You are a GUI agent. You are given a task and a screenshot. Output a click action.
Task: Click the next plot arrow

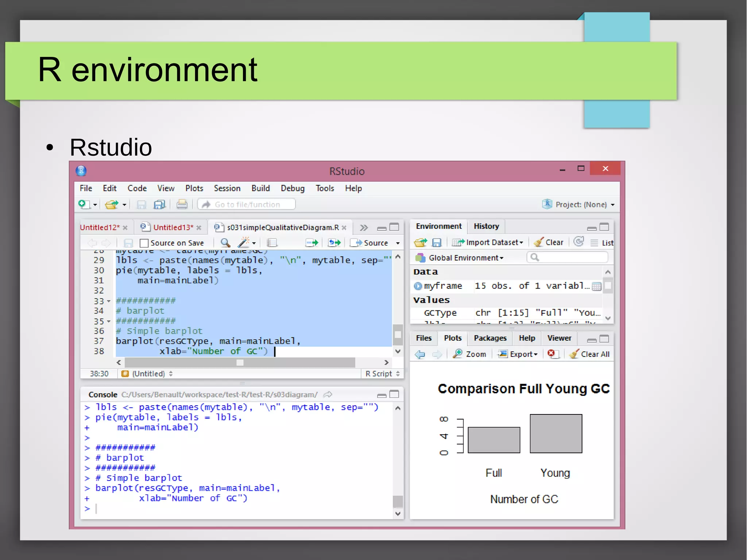(x=437, y=354)
